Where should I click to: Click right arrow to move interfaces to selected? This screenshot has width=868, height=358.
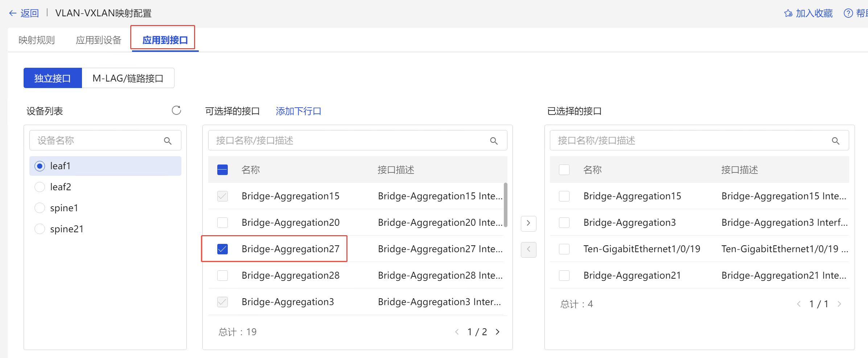tap(528, 223)
